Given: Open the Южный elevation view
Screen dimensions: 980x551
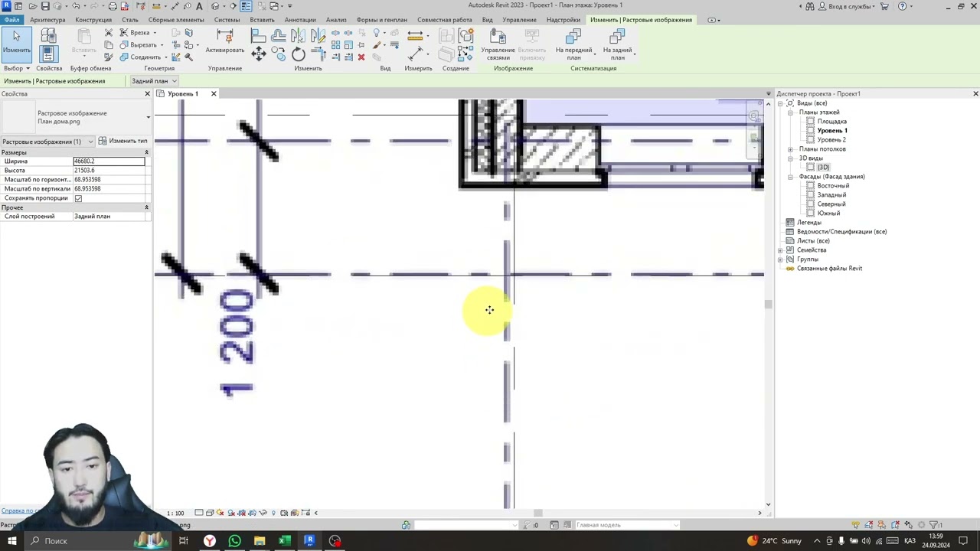Looking at the screenshot, I should [x=828, y=214].
